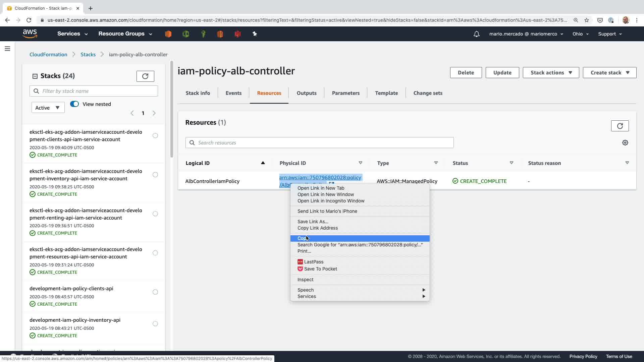644x362 pixels.
Task: Select the development-renting-api service account stack radio
Action: point(155,214)
